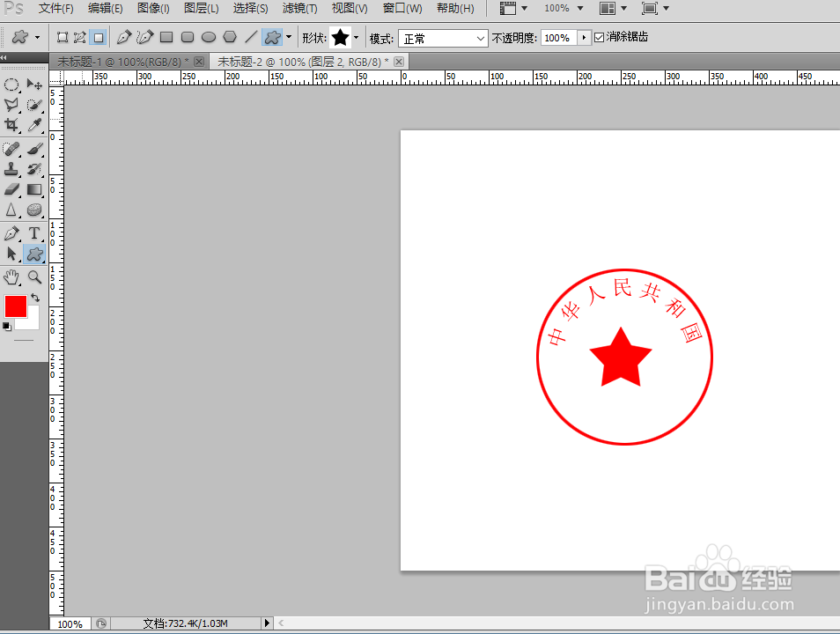Screen dimensions: 840x634
Task: Open the document info status bar arrow
Action: [267, 623]
